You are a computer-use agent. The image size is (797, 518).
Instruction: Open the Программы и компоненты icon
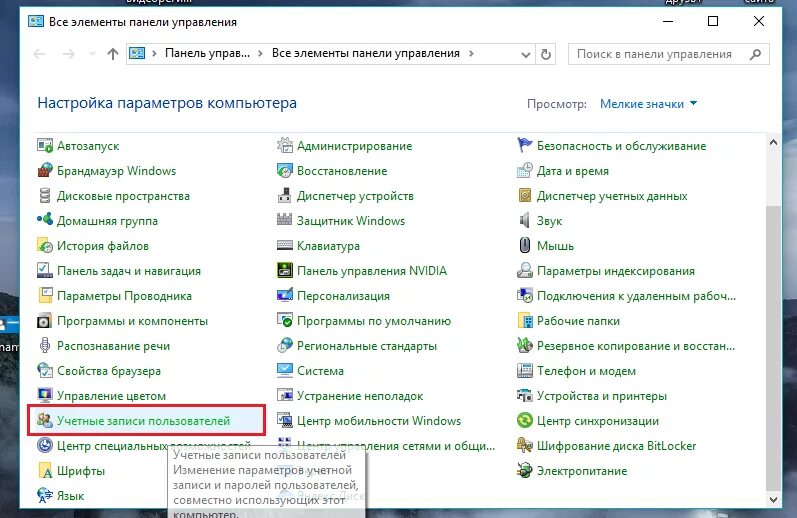tap(45, 321)
